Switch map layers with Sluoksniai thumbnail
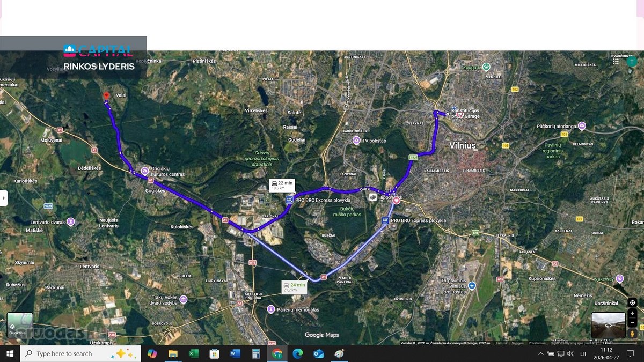This screenshot has width=644, height=362. 20,326
